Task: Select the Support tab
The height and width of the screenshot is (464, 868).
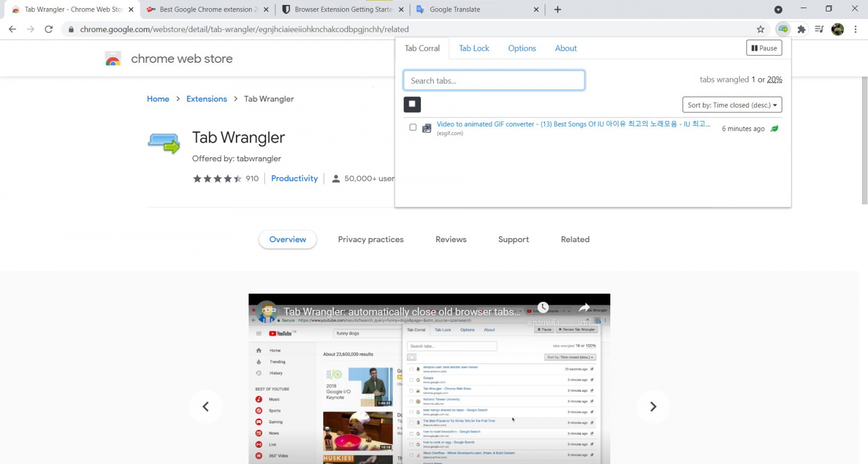Action: tap(513, 239)
